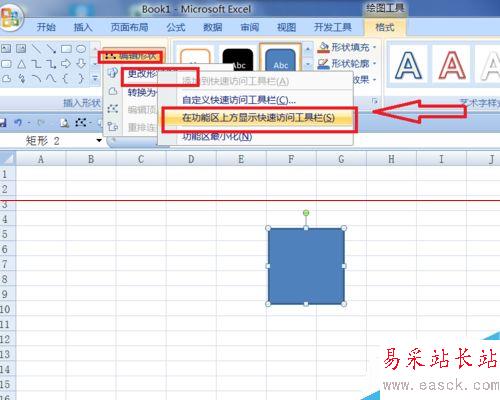Select the scribble shape icon
Screen dimensions: 500x400
click(x=22, y=79)
